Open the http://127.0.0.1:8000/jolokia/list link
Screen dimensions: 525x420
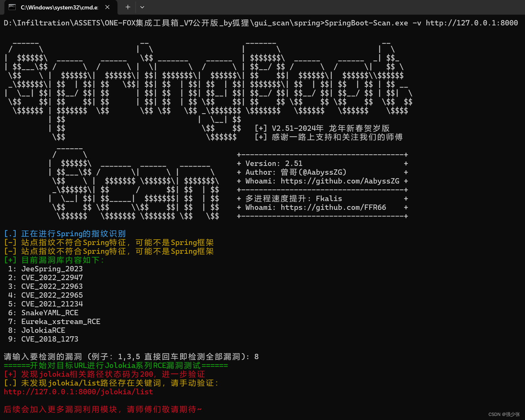[x=78, y=392]
